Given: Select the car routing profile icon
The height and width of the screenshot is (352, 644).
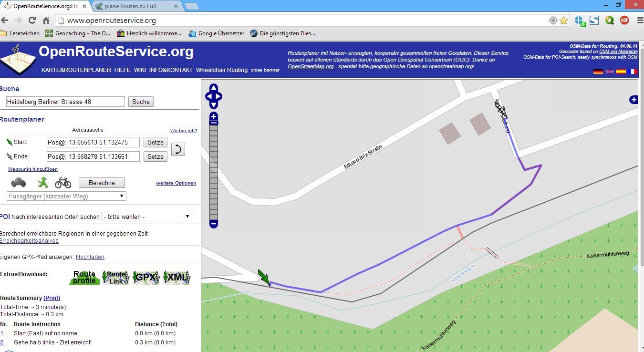Looking at the screenshot, I should click(19, 183).
